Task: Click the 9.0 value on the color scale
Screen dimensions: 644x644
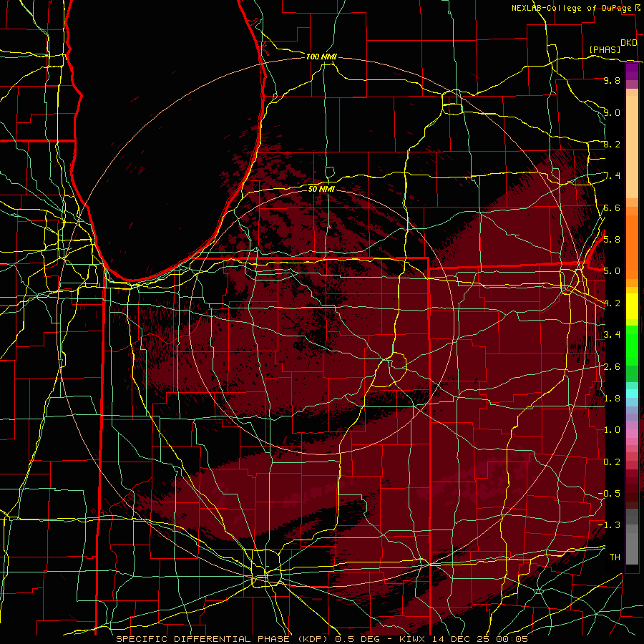Action: click(x=612, y=113)
